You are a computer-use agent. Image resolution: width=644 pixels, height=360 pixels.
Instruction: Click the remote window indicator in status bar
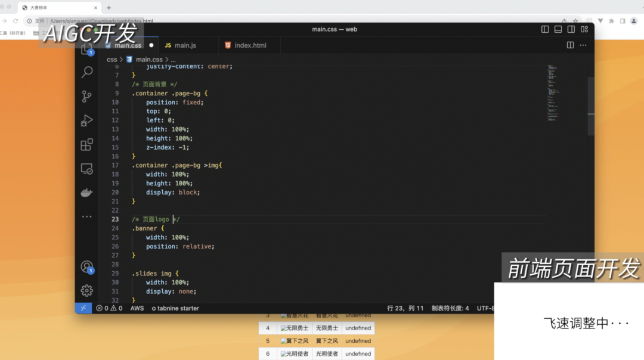click(x=83, y=308)
